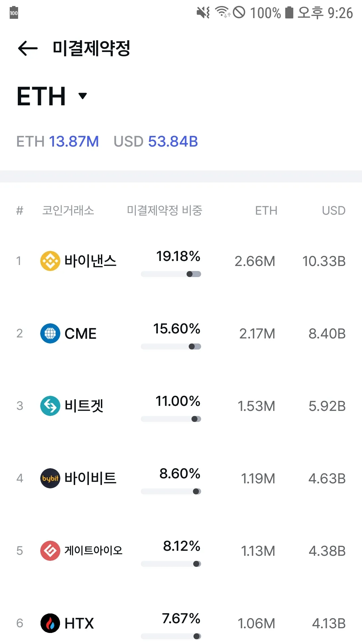
Task: Tap the Bybit exchange logo
Action: (x=50, y=478)
